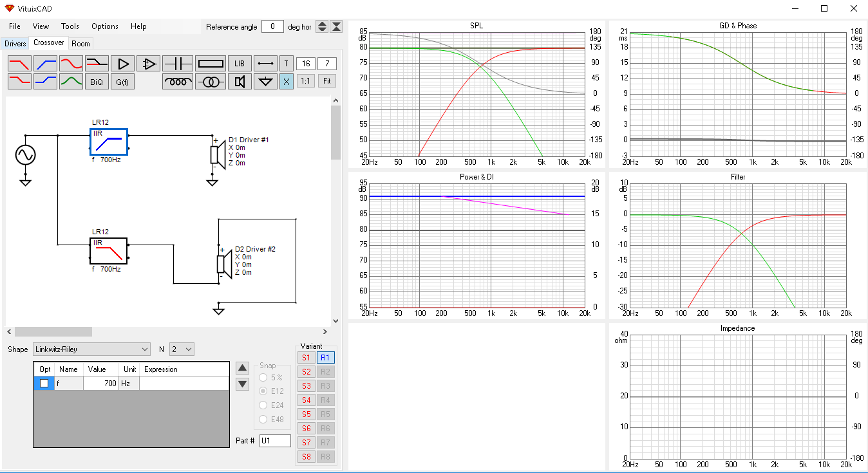Click the 700 value cell
This screenshot has height=473, width=868.
coord(101,383)
